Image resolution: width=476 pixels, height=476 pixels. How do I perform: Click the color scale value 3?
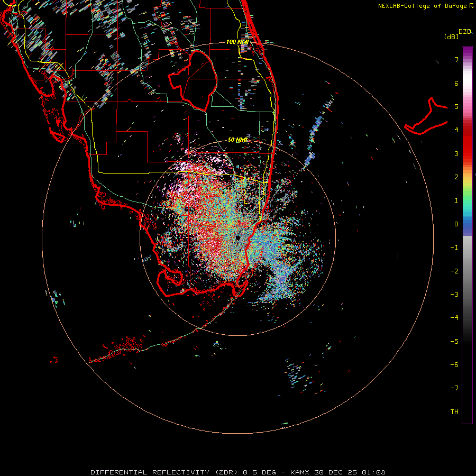(456, 153)
